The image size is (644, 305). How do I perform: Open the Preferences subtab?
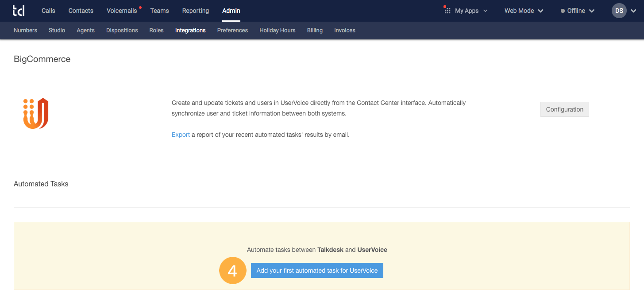coord(232,31)
